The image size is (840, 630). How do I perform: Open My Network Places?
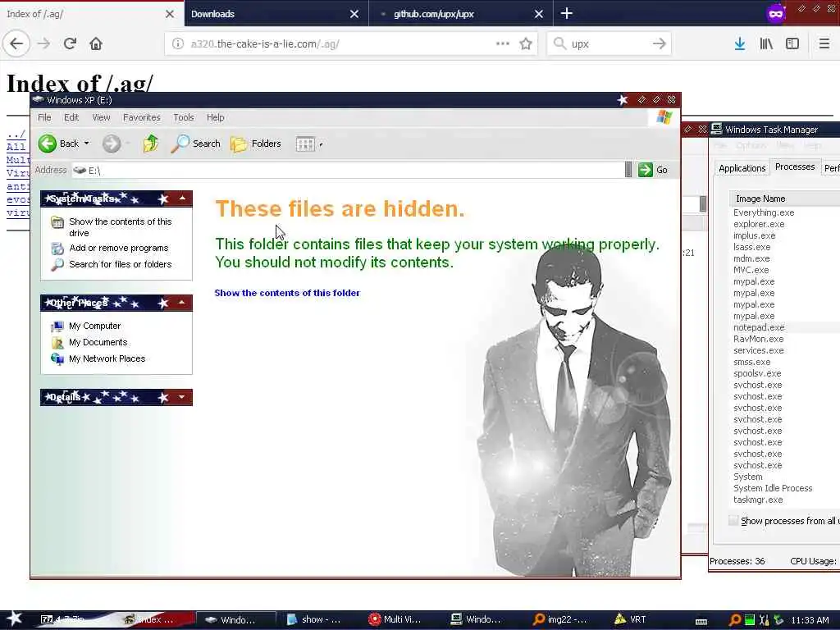pos(107,359)
